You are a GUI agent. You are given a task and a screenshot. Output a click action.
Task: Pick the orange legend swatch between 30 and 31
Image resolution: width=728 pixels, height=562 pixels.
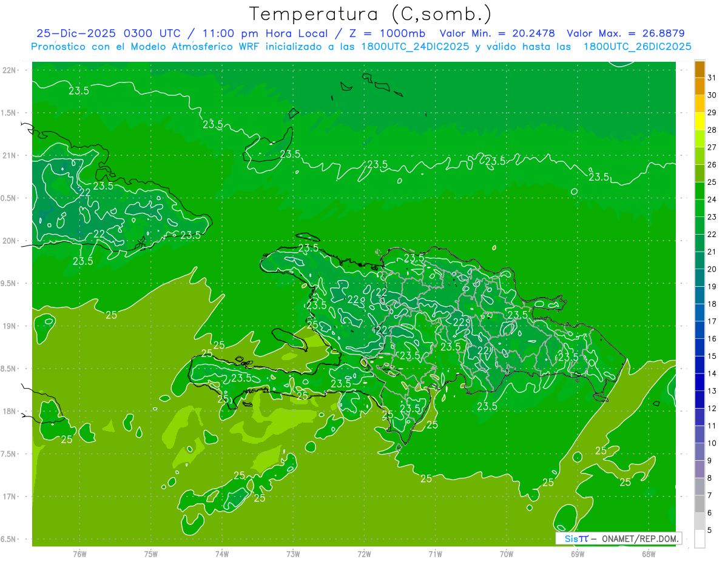[x=699, y=86]
